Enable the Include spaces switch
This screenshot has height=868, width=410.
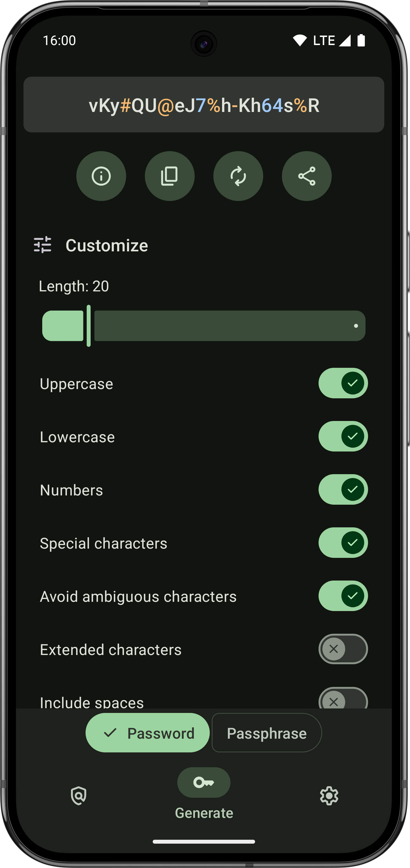coord(343,699)
